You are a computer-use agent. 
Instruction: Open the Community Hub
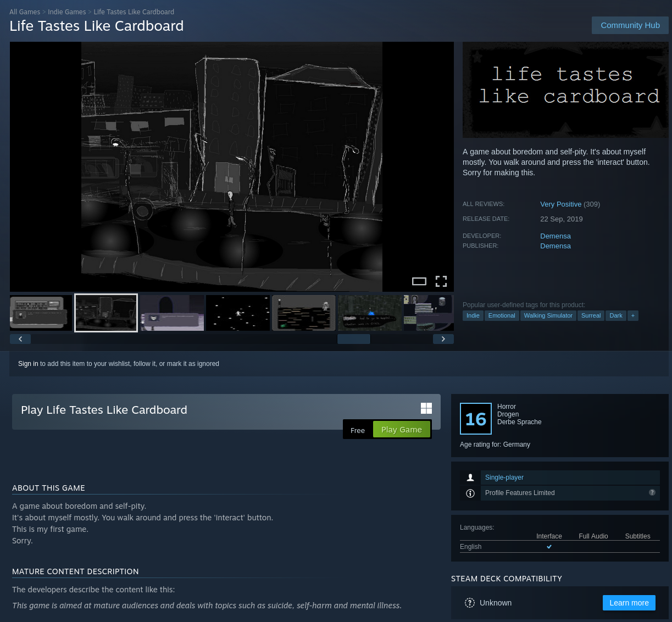(630, 25)
